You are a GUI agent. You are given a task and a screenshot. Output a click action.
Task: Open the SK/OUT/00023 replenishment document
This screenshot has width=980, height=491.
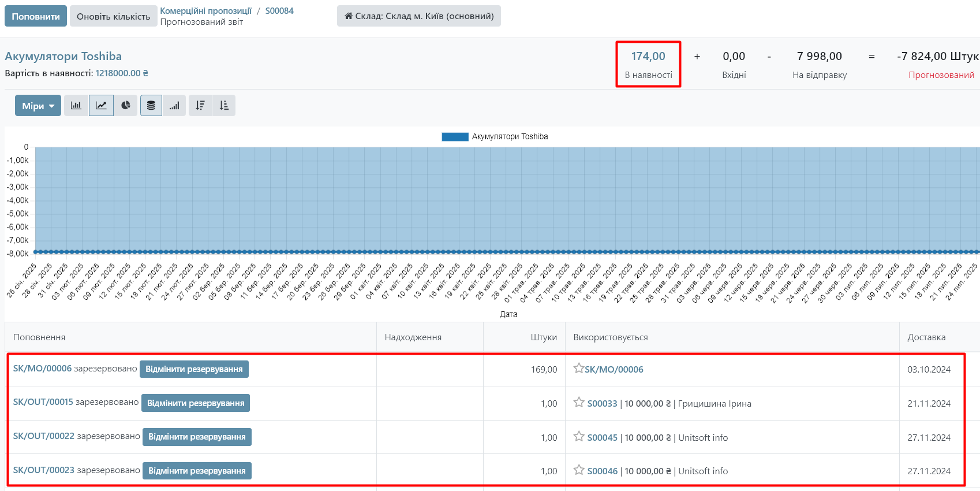pyautogui.click(x=44, y=470)
